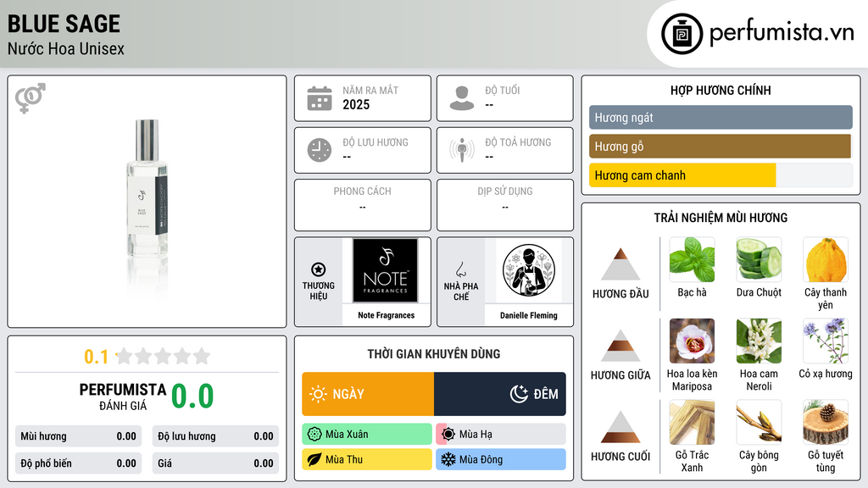The image size is (868, 488).
Task: Click the Hoa loa kèn Mariposa image
Action: [x=692, y=341]
